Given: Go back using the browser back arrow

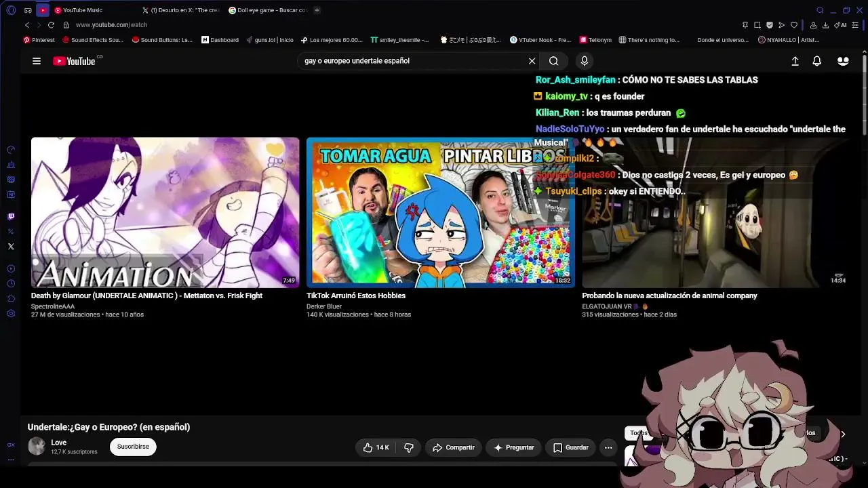Looking at the screenshot, I should [27, 25].
